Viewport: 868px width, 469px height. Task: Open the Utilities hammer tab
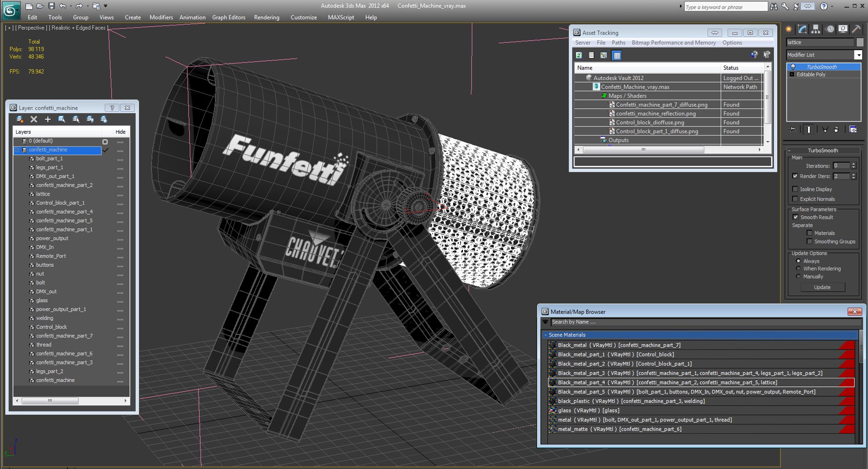856,29
